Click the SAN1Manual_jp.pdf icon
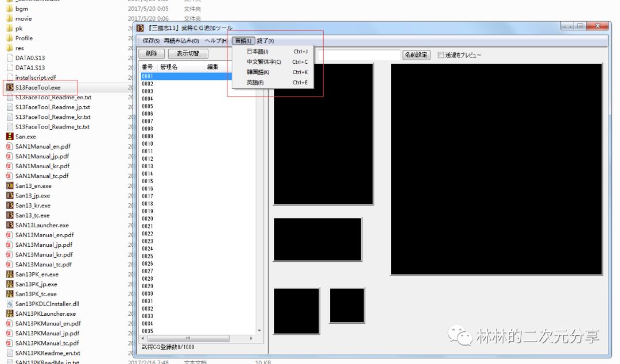The height and width of the screenshot is (364, 620). tap(10, 156)
